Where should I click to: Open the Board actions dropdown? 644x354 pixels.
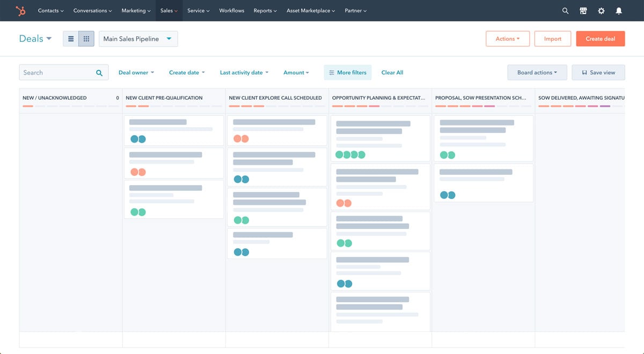click(x=537, y=72)
